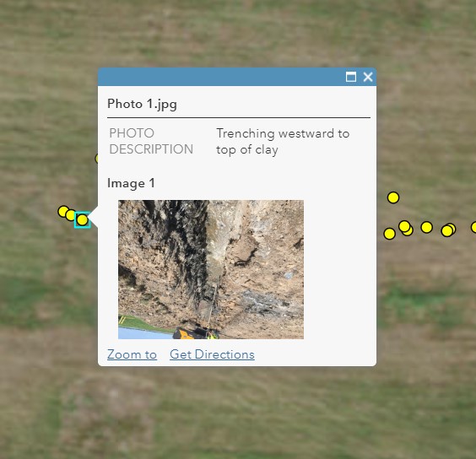This screenshot has width=476, height=459.
Task: Select the isolated topmost marker right of popup
Action: click(x=393, y=197)
